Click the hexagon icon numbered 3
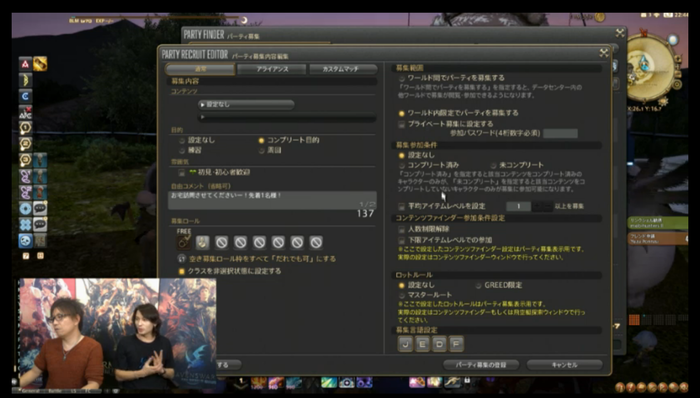The height and width of the screenshot is (398, 700). [x=25, y=160]
